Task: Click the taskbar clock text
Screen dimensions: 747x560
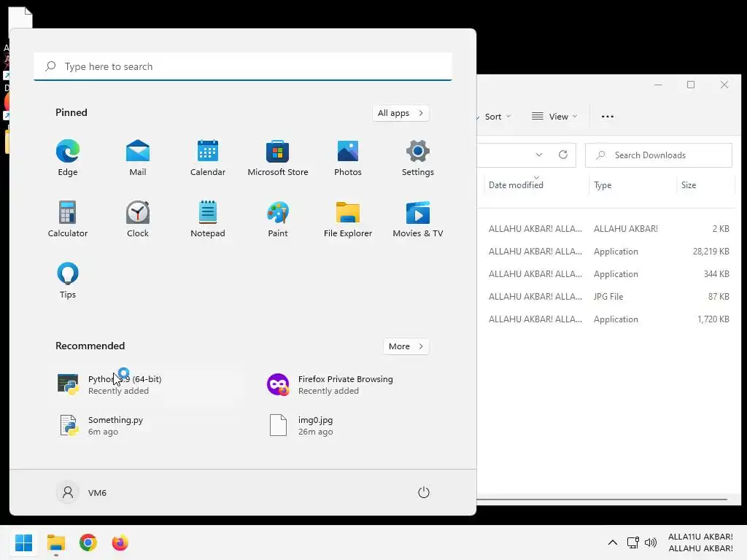Action: 700,542
